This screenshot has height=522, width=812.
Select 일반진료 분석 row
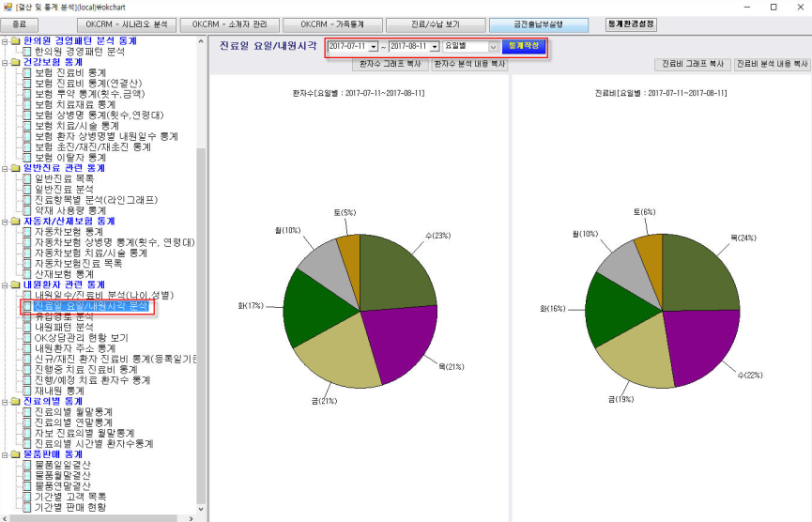point(64,189)
